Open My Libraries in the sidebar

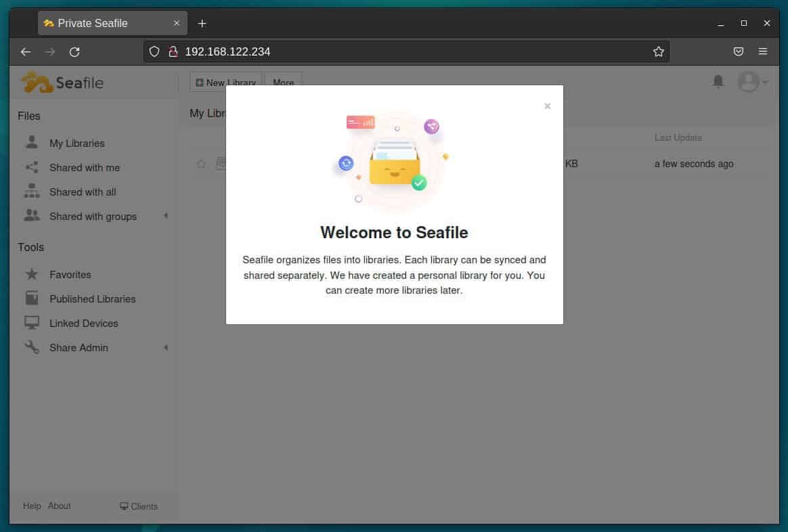76,143
